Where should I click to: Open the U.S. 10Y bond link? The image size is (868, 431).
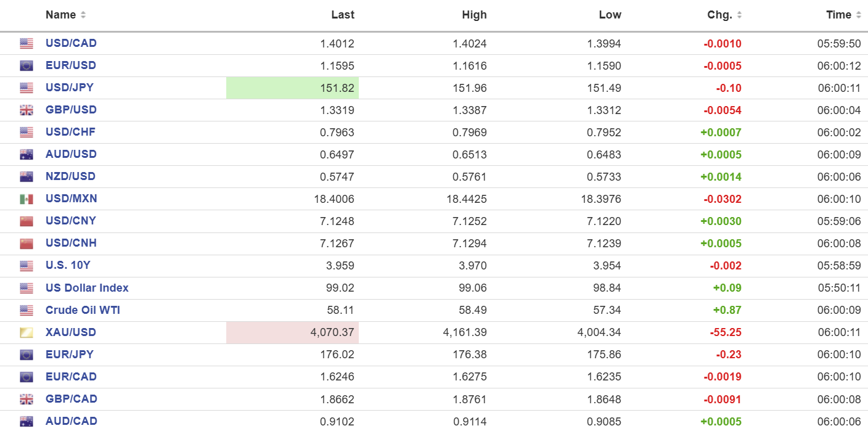click(x=67, y=265)
